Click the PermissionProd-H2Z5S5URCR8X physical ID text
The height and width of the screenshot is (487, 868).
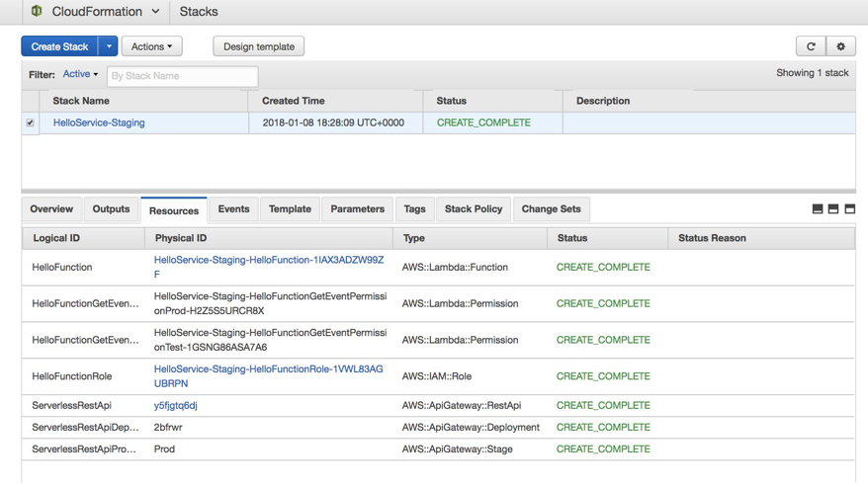click(270, 303)
